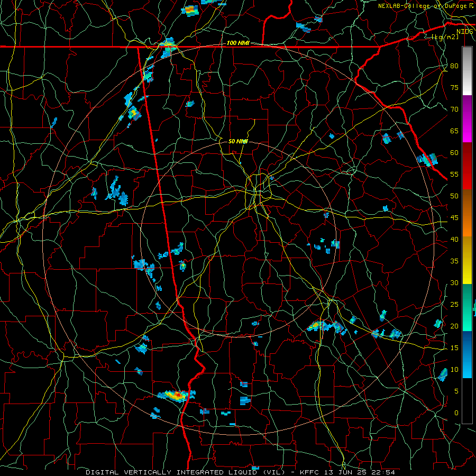Image resolution: width=476 pixels, height=476 pixels.
Task: Click the scale value 25
Action: click(x=454, y=305)
